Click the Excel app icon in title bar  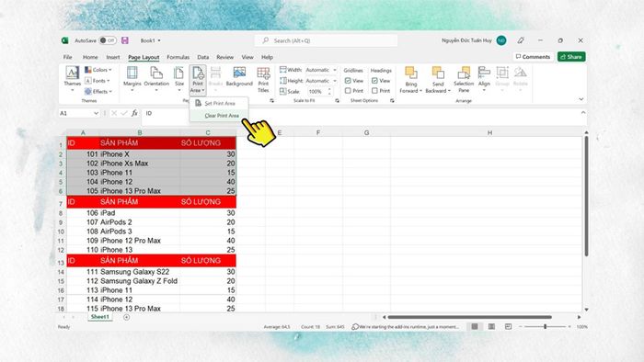65,40
